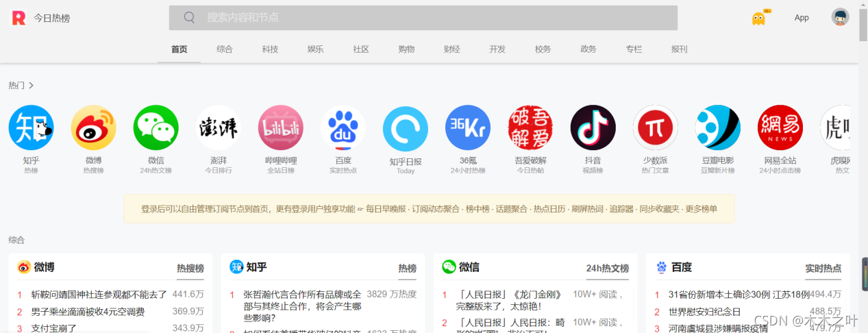Open 靳毅问靖国神社连参观都不能去了 headline

[x=99, y=295]
